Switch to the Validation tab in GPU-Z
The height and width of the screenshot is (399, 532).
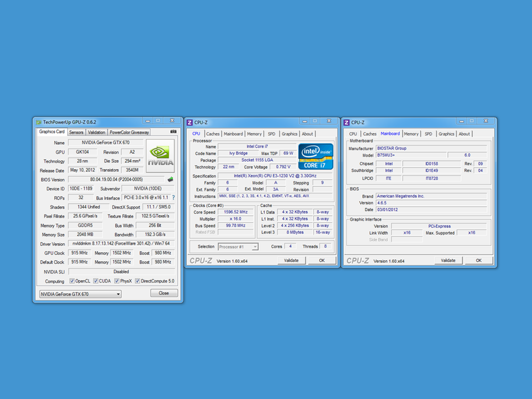(x=96, y=132)
